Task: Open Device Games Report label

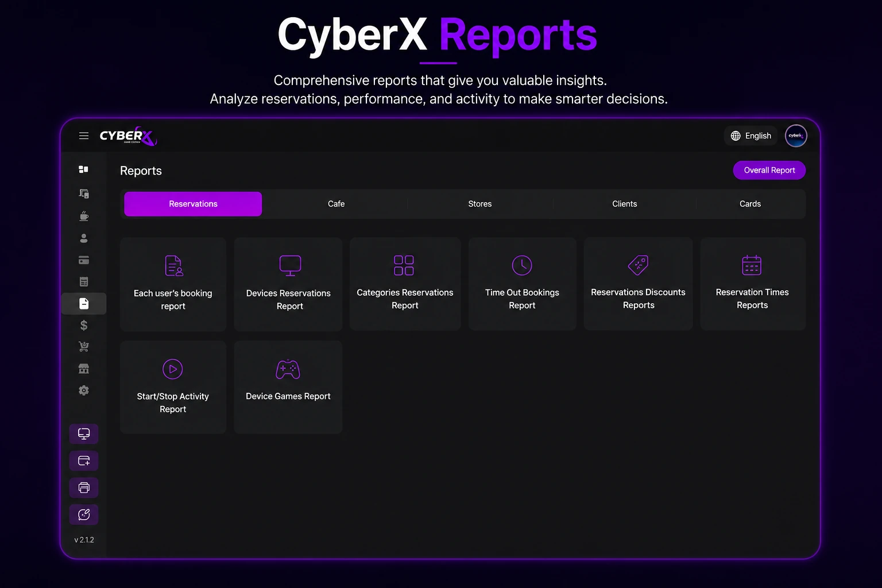Action: coord(288,396)
